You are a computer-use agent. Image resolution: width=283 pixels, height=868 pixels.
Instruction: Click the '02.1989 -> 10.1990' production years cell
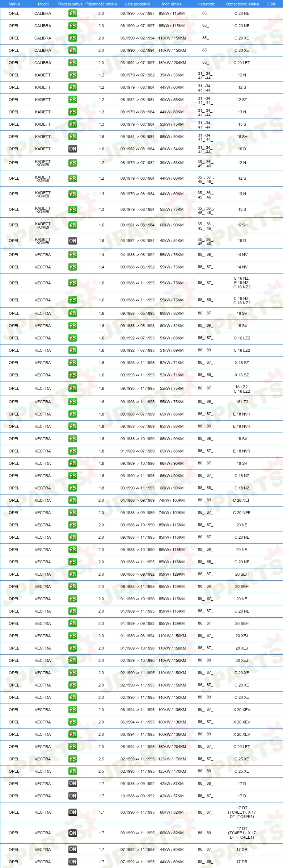pos(138,660)
